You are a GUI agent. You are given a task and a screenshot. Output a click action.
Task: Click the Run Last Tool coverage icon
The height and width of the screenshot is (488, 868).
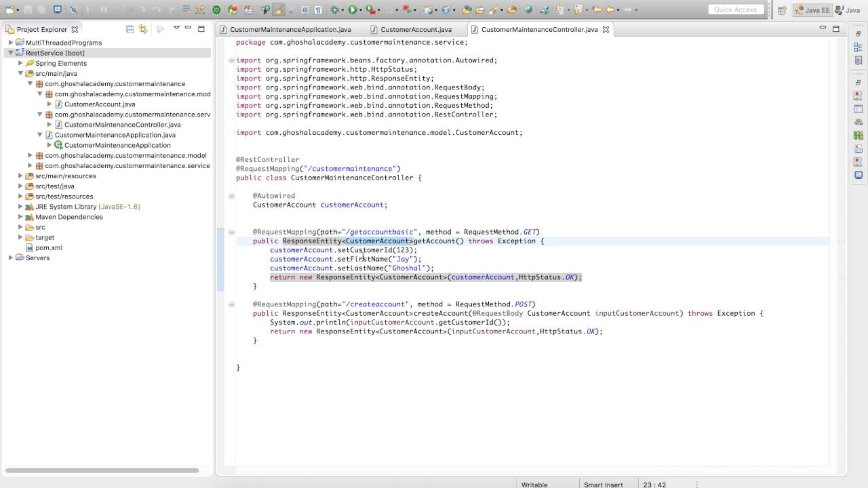370,10
